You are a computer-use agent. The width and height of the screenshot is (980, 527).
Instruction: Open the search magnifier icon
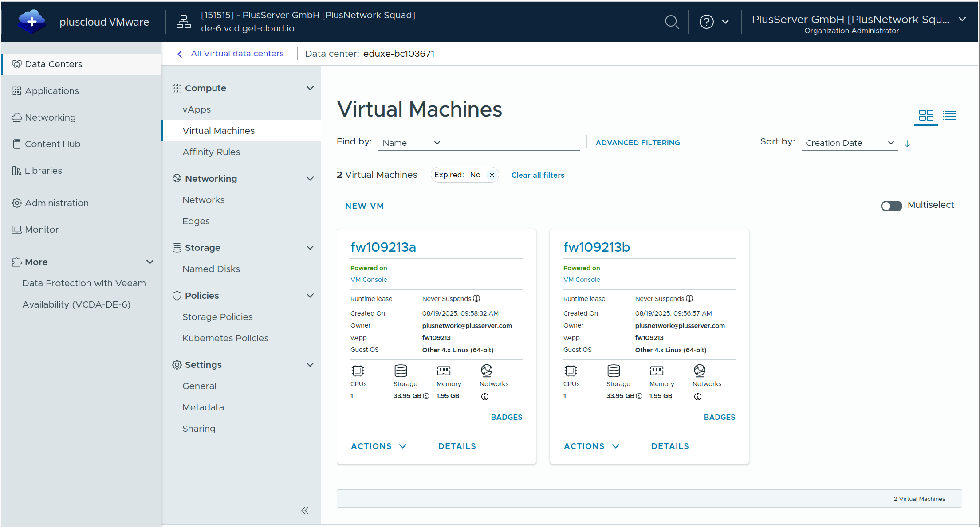click(672, 21)
